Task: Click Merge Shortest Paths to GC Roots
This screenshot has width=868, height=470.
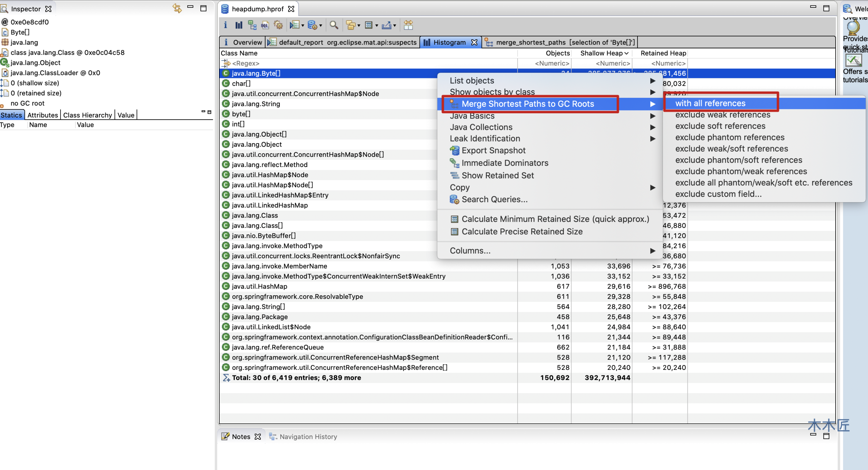Action: (528, 104)
